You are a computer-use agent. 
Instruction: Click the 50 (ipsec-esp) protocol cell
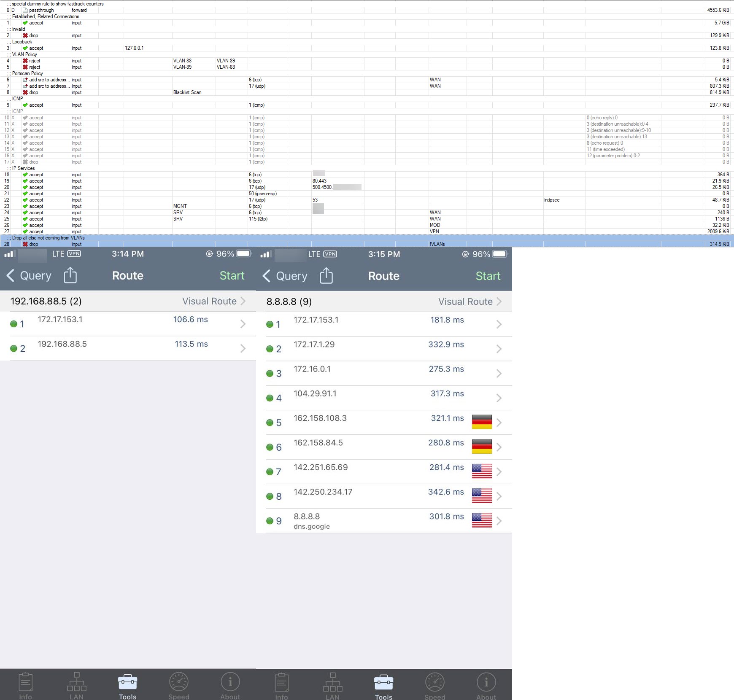pyautogui.click(x=263, y=194)
